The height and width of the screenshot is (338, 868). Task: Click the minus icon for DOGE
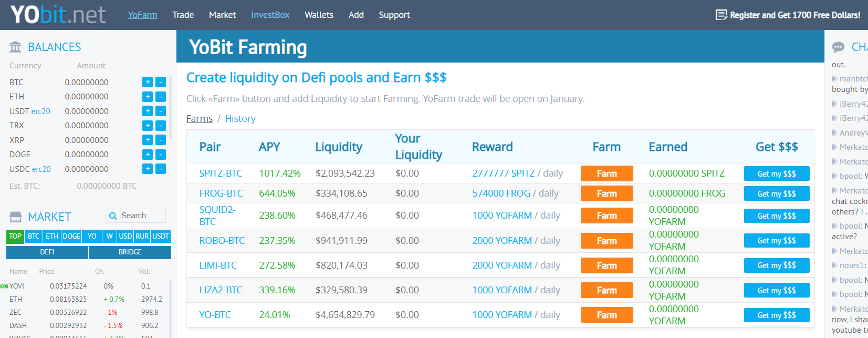pos(161,155)
